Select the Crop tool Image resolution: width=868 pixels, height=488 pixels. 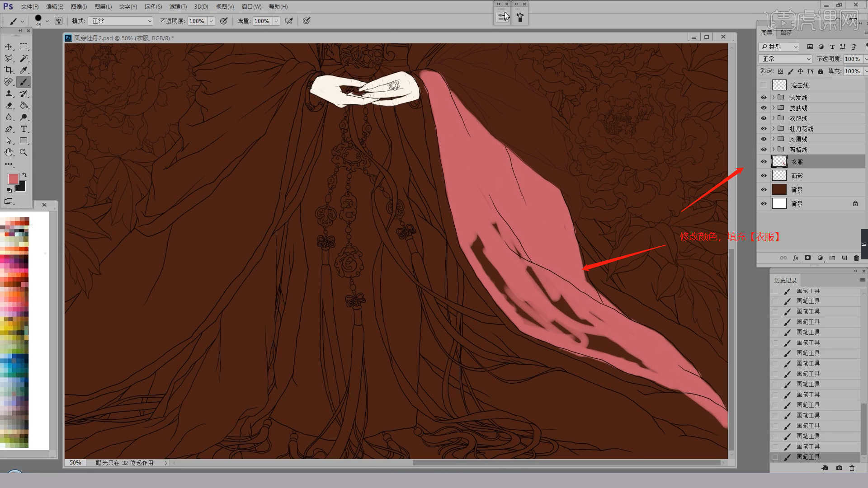[x=9, y=70]
